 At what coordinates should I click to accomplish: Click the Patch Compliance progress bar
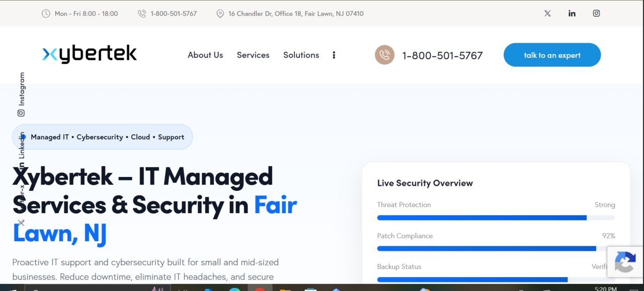coord(496,249)
